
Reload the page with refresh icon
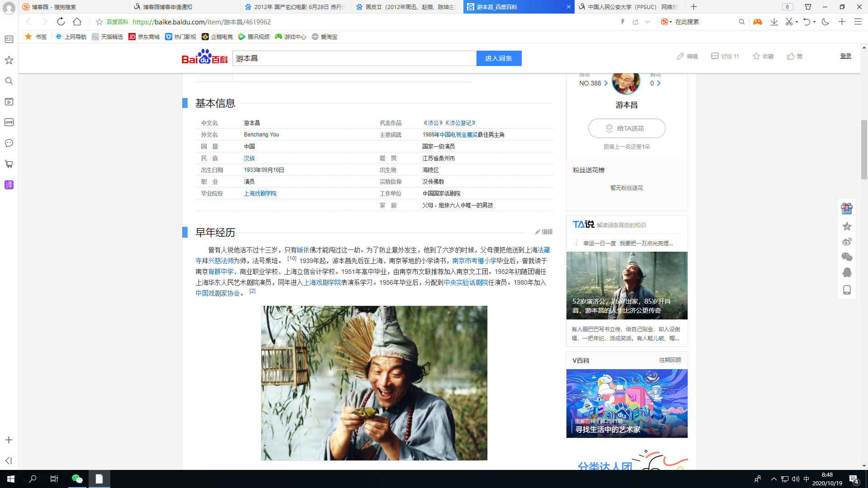[x=61, y=22]
